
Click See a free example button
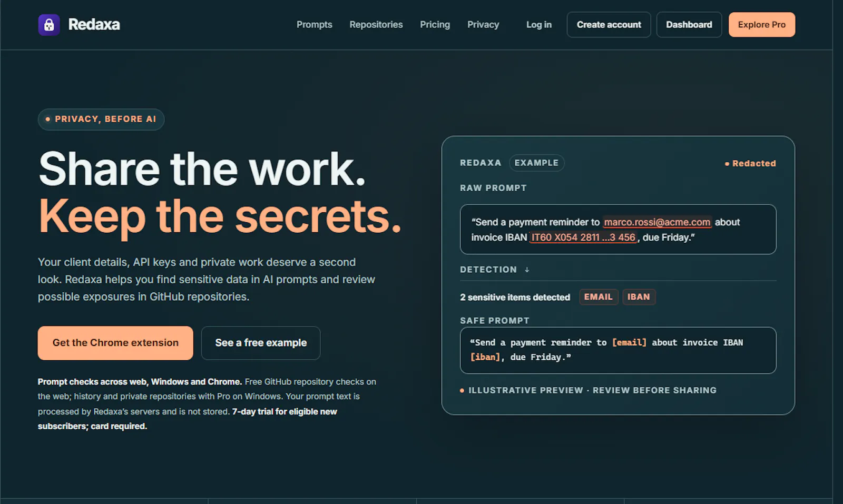click(261, 343)
